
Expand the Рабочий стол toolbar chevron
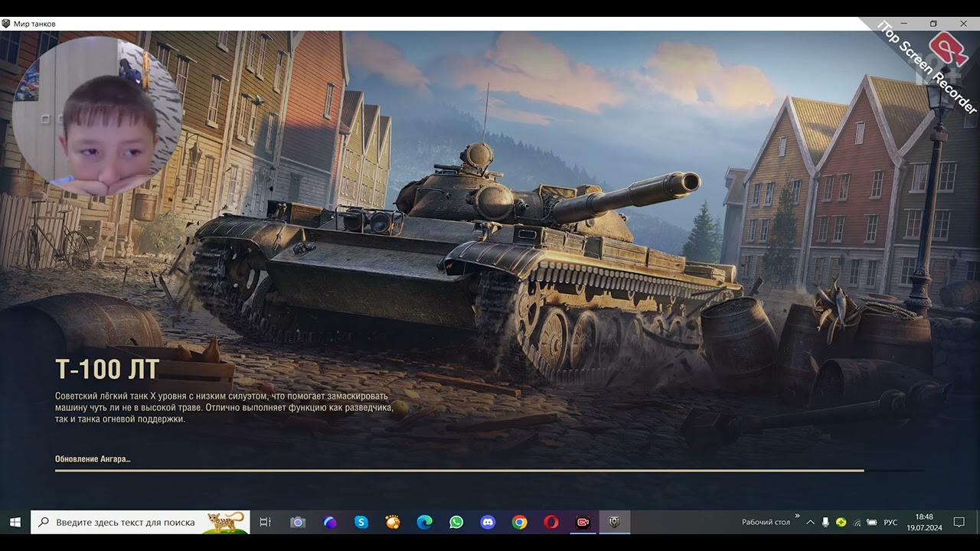pyautogui.click(x=797, y=516)
